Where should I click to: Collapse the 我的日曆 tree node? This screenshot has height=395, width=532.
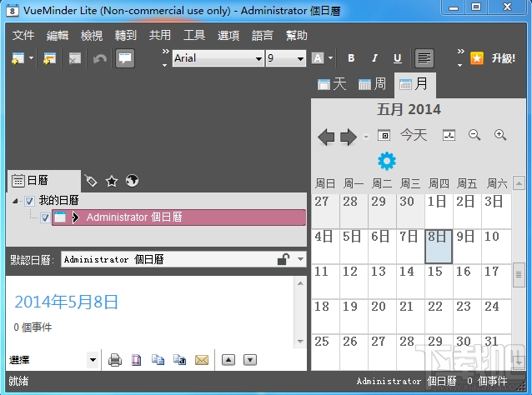point(15,201)
